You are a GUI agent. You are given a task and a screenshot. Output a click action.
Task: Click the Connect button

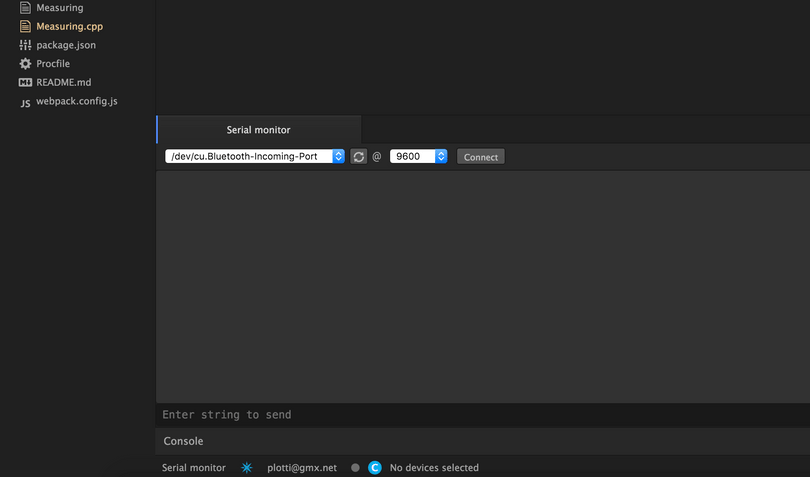click(480, 157)
